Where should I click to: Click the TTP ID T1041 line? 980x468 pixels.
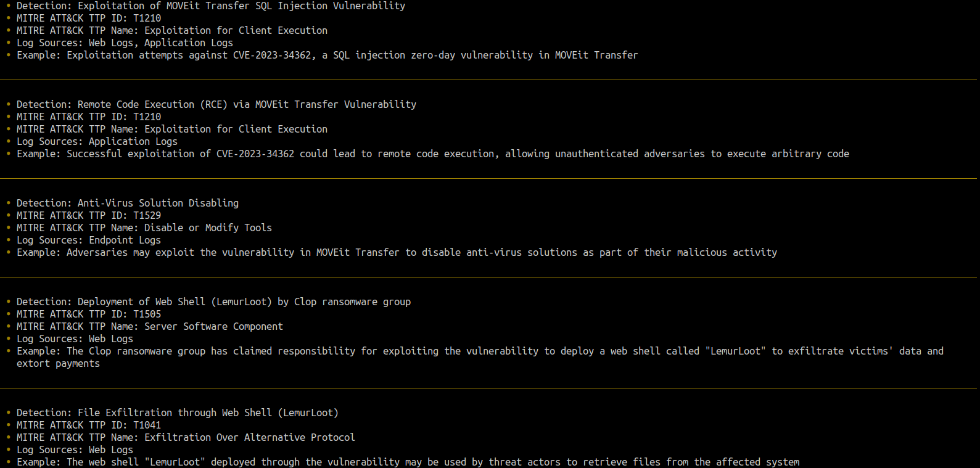[88, 425]
